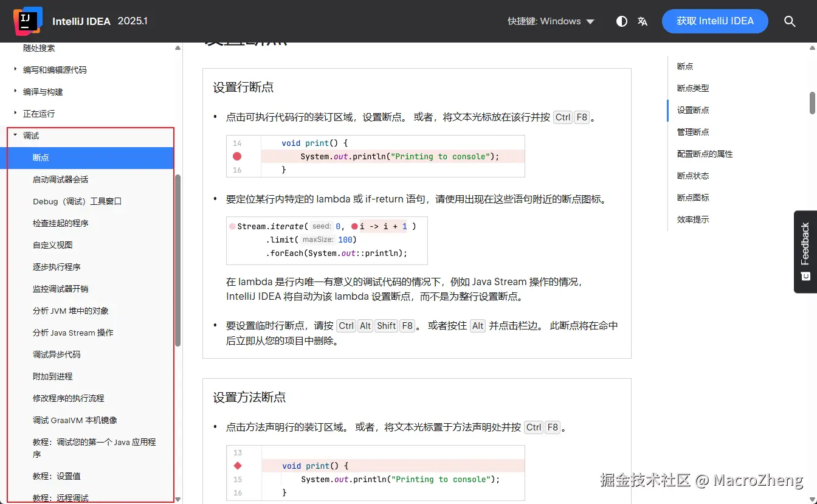Click the IntelliJ IDEA product name
This screenshot has height=504, width=817.
pos(81,21)
